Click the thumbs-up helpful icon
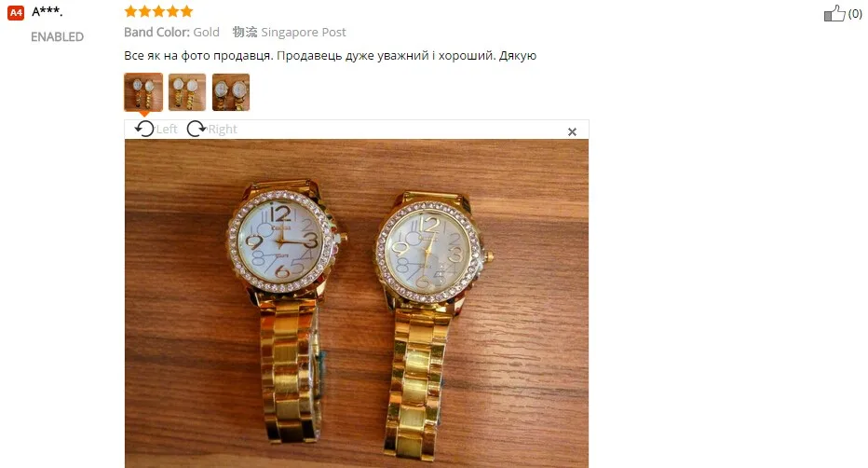The image size is (868, 468). [834, 13]
